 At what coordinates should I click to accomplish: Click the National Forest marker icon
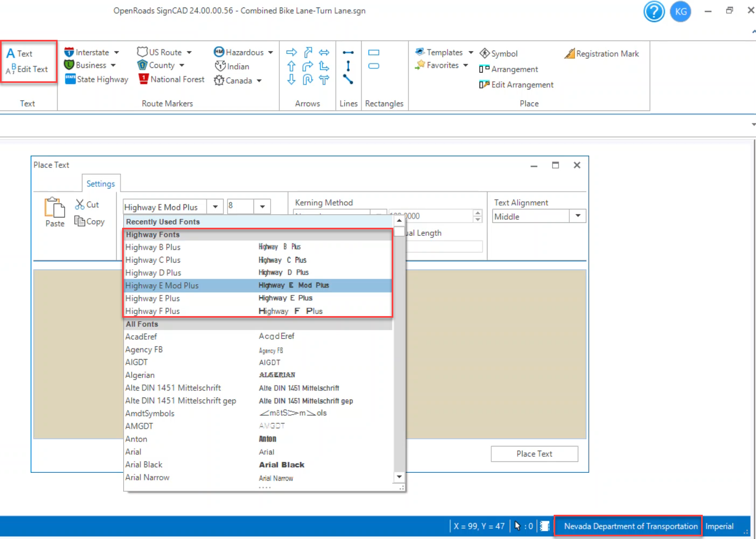click(x=144, y=79)
